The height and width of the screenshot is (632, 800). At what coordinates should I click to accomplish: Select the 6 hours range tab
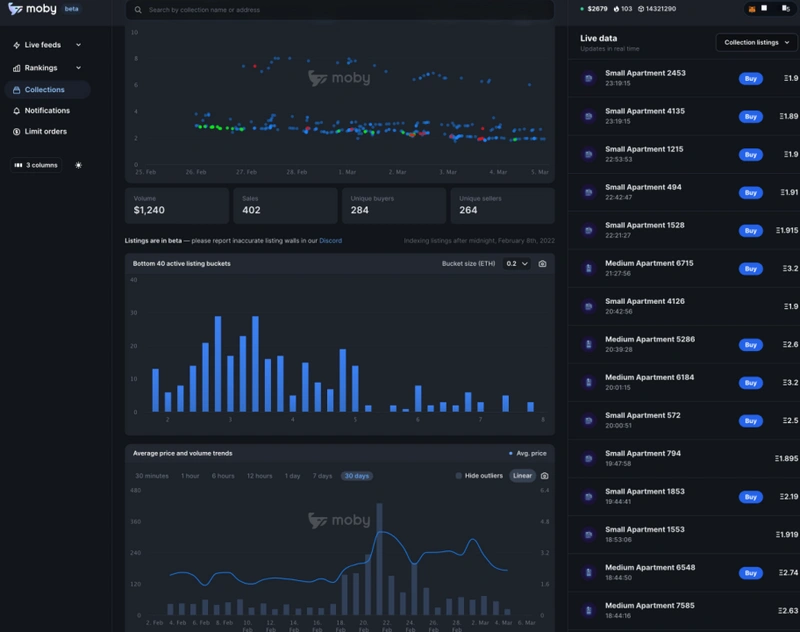click(223, 476)
